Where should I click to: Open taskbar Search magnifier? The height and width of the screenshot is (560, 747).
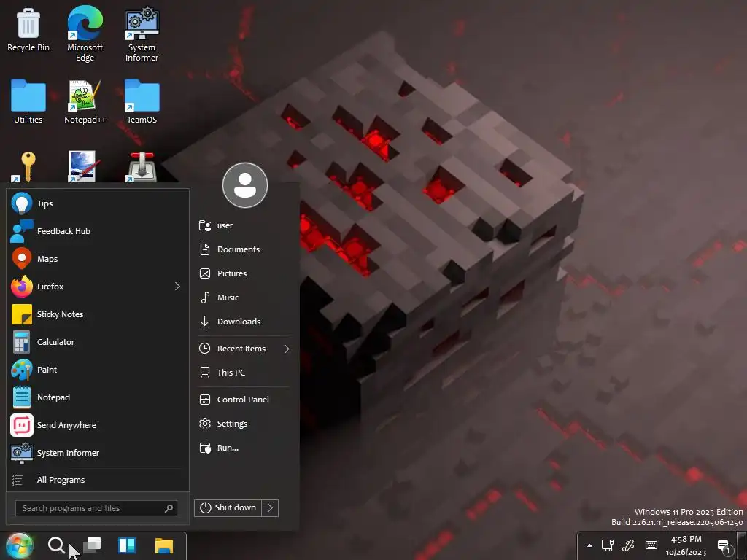coord(56,545)
